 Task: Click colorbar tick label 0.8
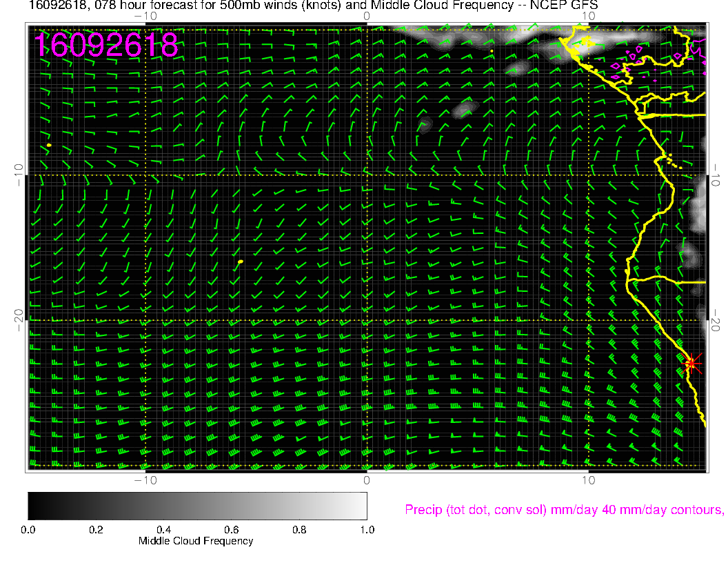299,530
